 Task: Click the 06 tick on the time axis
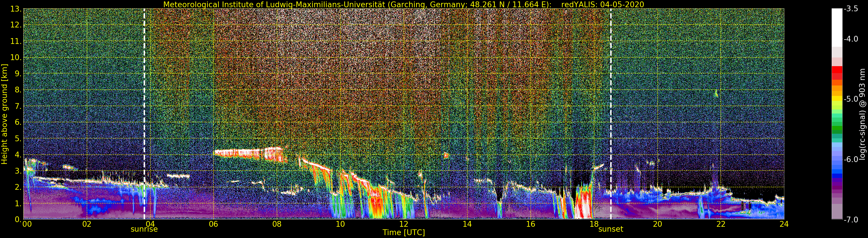pyautogui.click(x=213, y=224)
